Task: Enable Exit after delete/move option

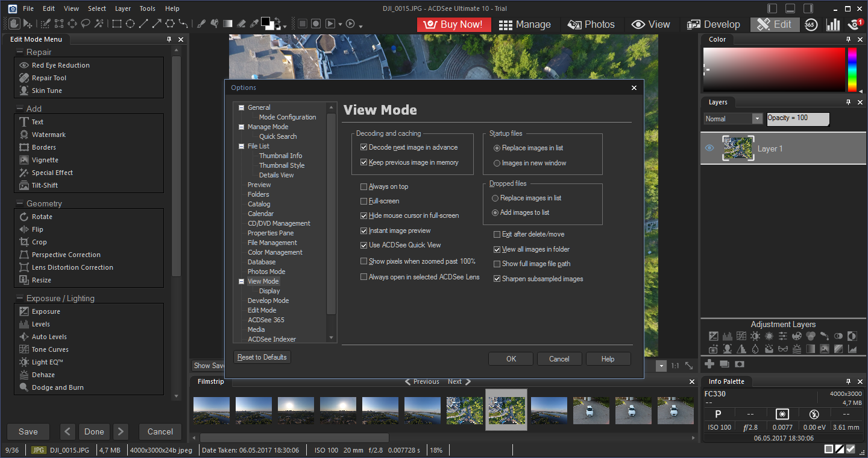Action: click(497, 234)
